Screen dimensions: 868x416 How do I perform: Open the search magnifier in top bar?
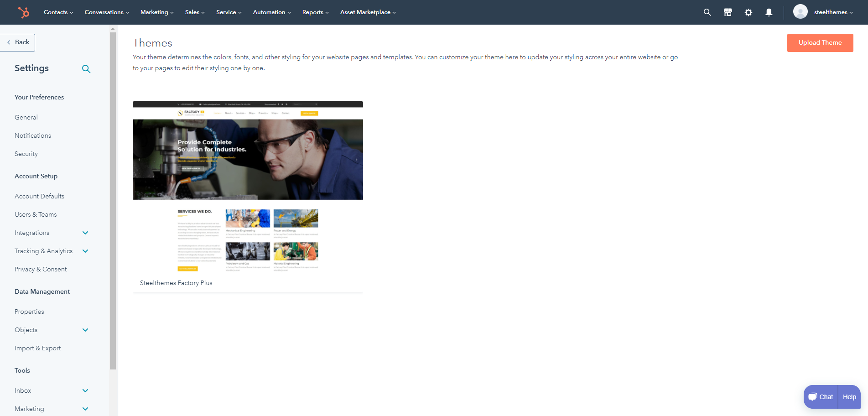pos(707,12)
